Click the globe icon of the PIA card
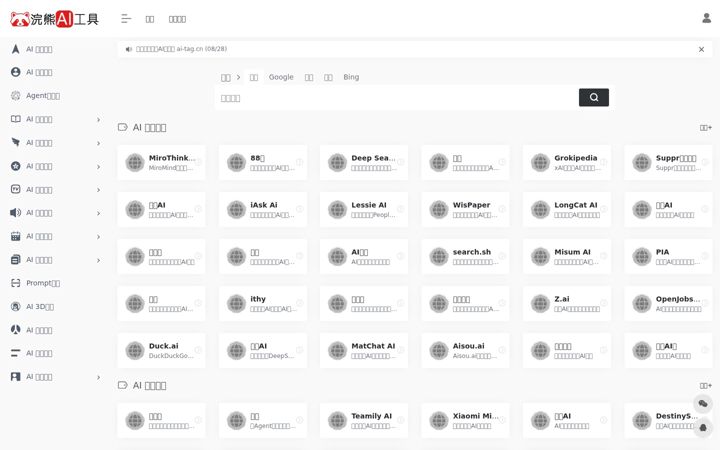This screenshot has height=450, width=720. tap(642, 256)
